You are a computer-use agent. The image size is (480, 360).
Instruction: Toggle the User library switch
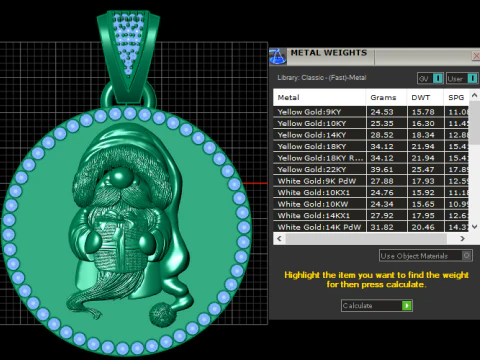coord(462,78)
